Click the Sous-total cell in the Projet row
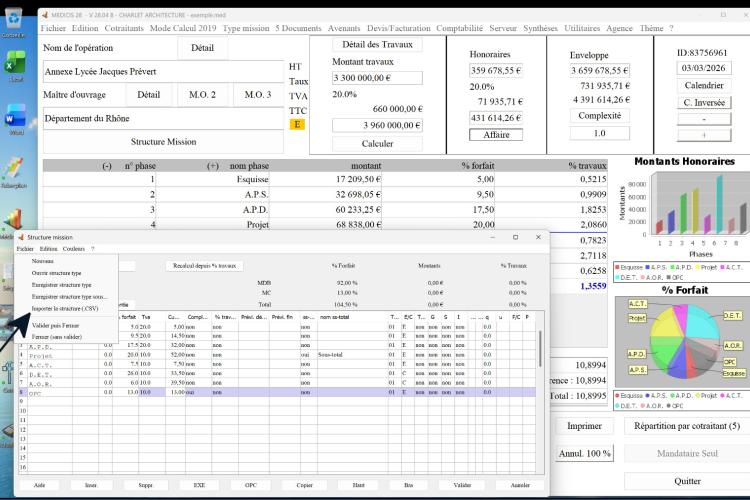This screenshot has width=750, height=500. tap(353, 355)
